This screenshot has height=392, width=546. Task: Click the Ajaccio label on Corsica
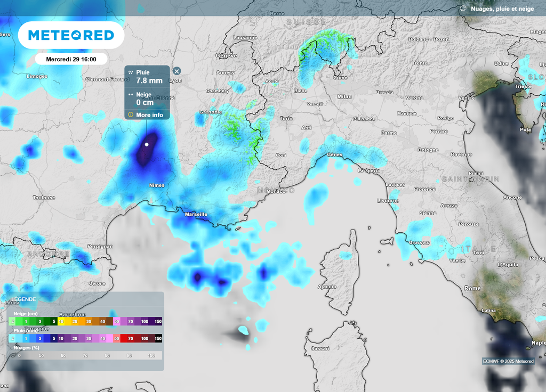[327, 287]
